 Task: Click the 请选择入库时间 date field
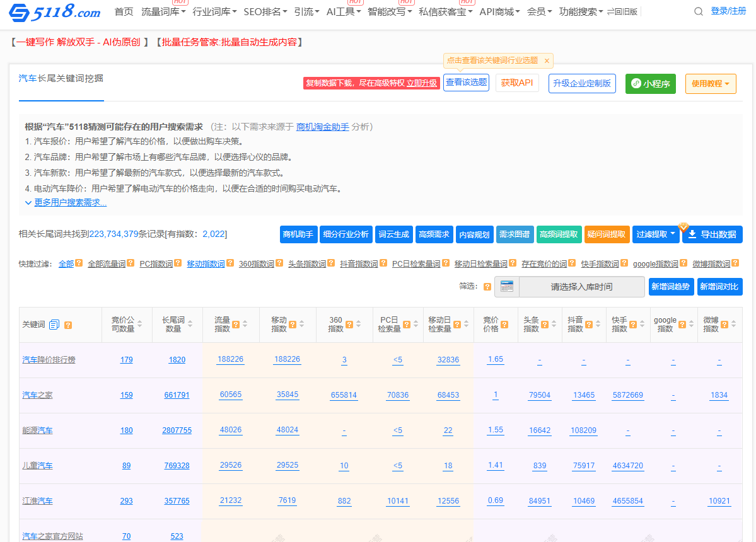point(581,287)
